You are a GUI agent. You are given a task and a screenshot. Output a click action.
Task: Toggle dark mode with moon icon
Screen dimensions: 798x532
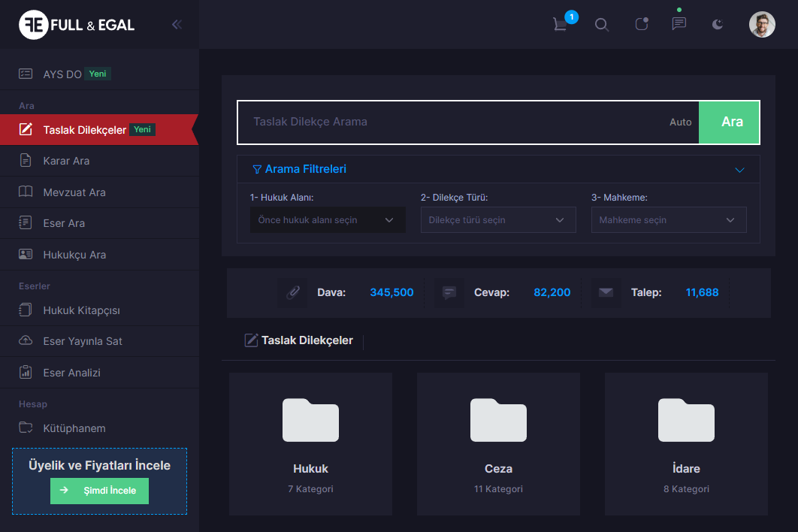pyautogui.click(x=718, y=24)
